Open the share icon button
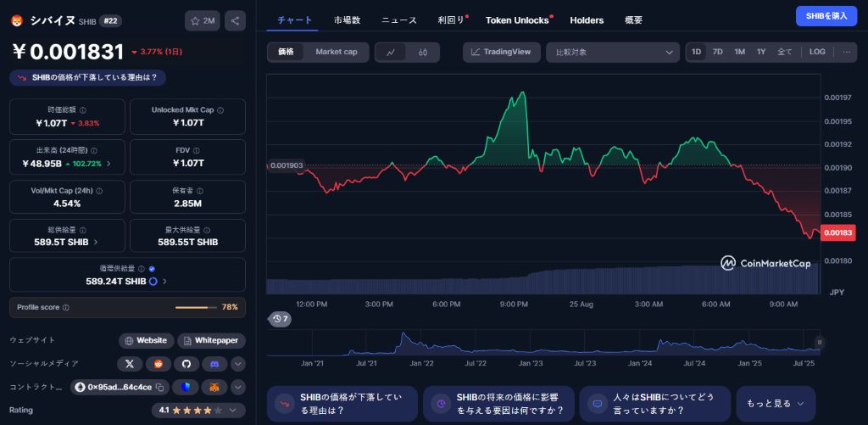 tap(235, 21)
